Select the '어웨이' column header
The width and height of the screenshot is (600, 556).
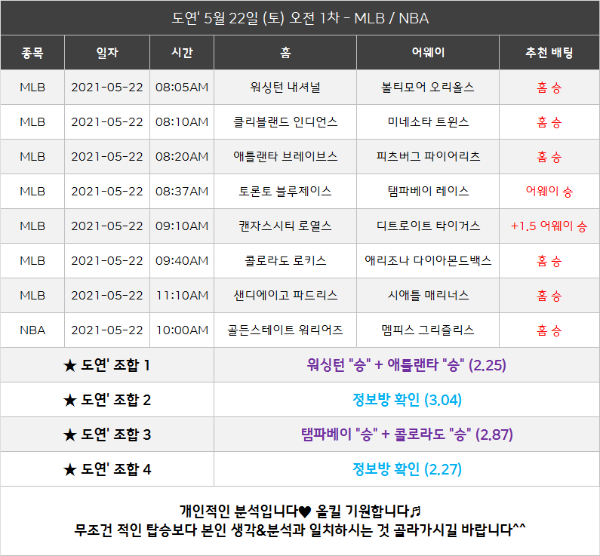click(428, 52)
